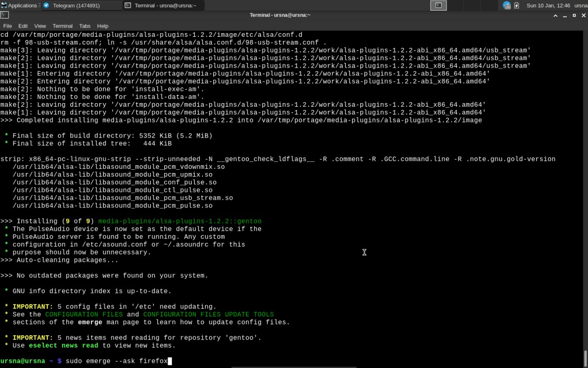
Task: Click the 'cd /var/tmp/portage' first line
Action: (152, 34)
